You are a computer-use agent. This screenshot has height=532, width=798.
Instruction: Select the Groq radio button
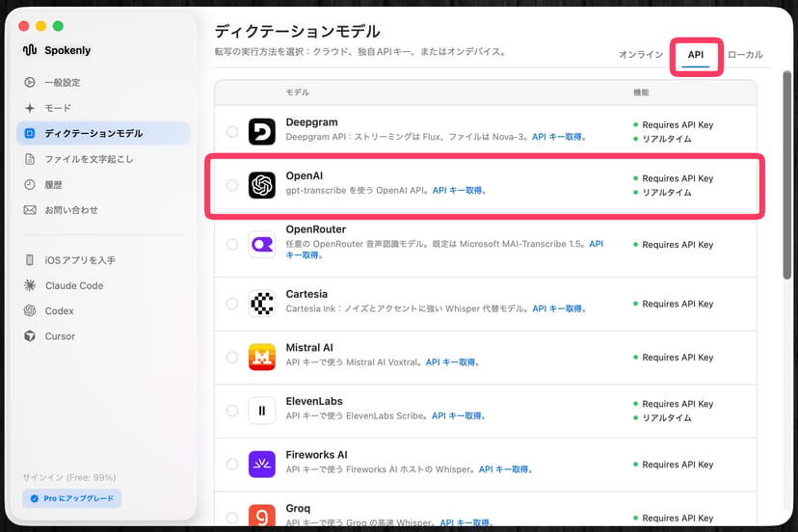click(x=232, y=518)
